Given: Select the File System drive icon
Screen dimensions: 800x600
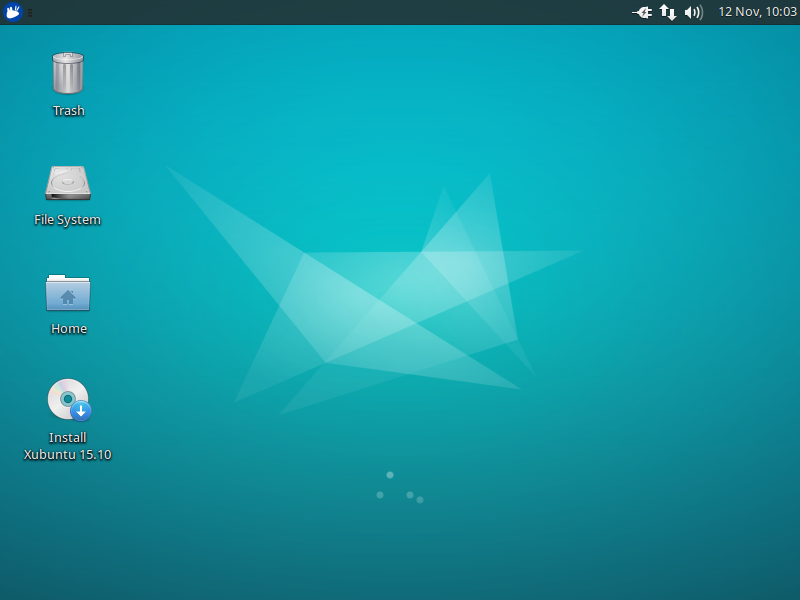Looking at the screenshot, I should [x=68, y=183].
